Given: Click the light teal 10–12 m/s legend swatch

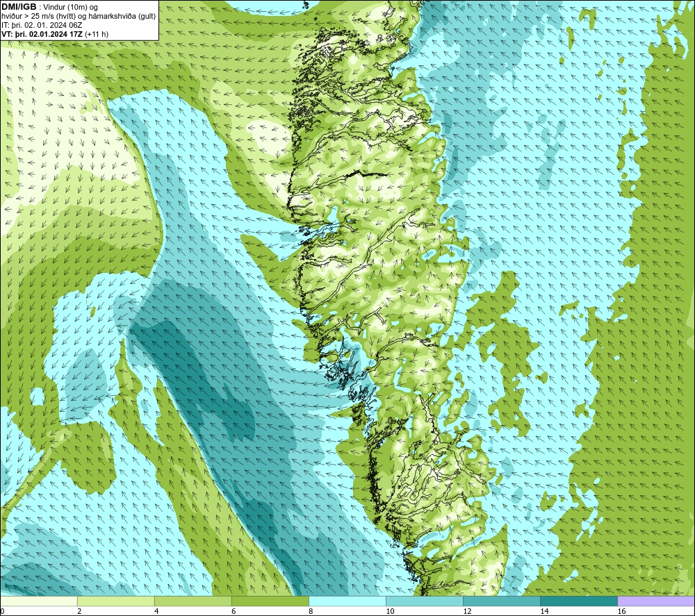Looking at the screenshot, I should tap(424, 601).
